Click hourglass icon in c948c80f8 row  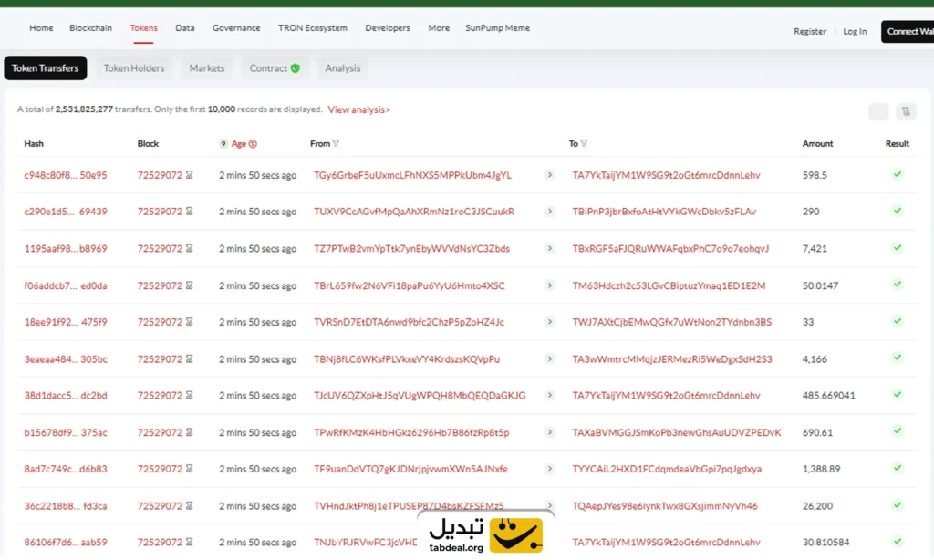(190, 175)
